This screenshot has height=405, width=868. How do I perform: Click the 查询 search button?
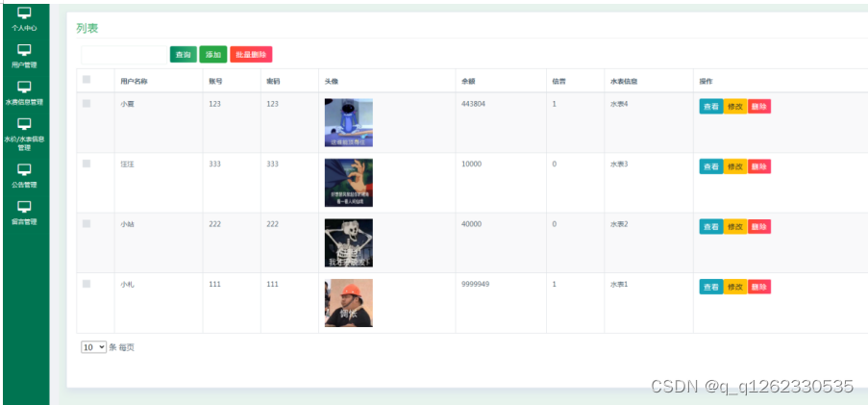[184, 54]
